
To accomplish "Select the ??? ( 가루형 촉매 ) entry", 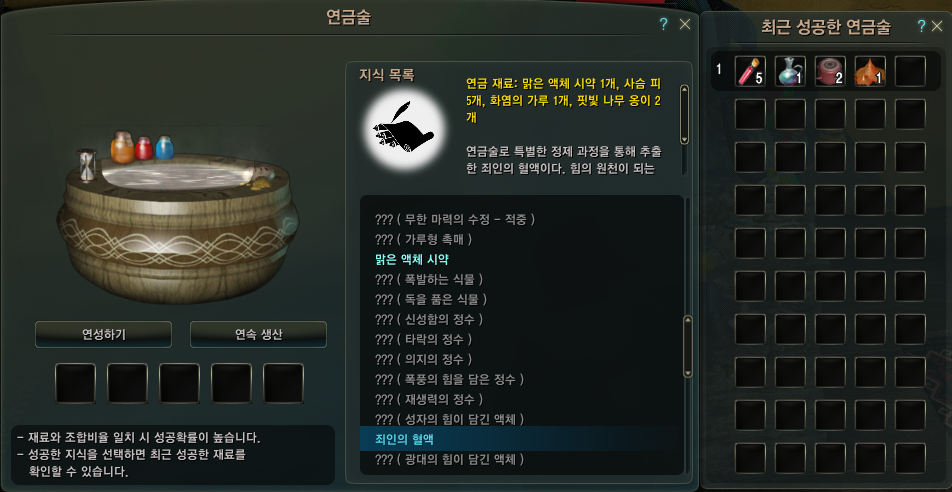I will (424, 239).
